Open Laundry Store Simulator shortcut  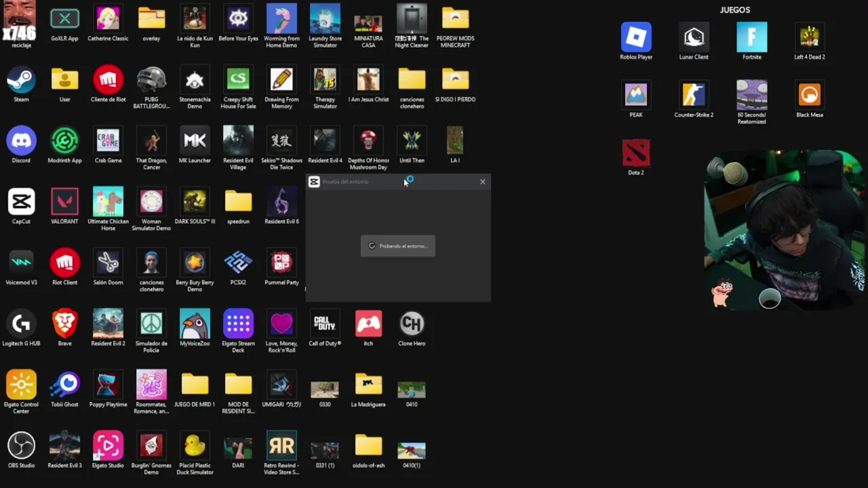tap(325, 19)
